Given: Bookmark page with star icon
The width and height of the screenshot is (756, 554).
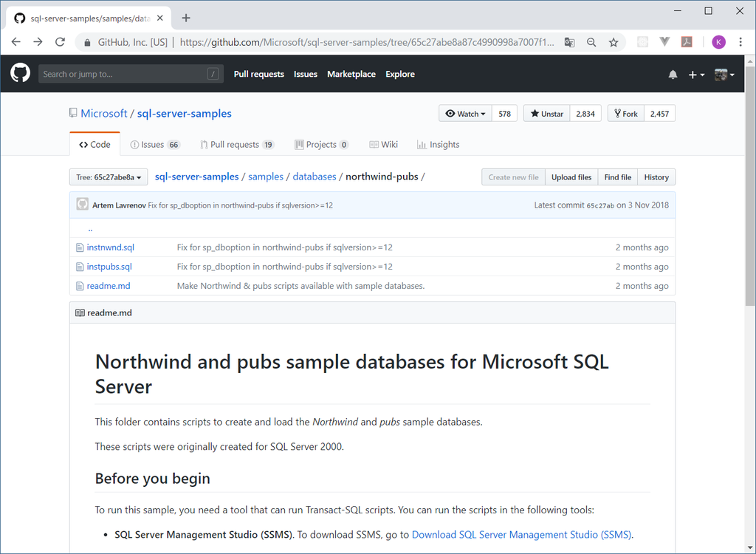Looking at the screenshot, I should coord(614,42).
